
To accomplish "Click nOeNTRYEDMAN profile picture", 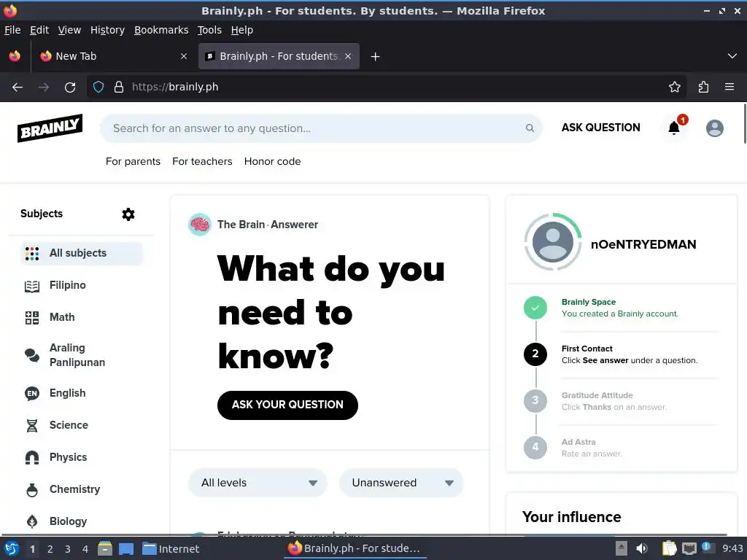I will (x=553, y=241).
